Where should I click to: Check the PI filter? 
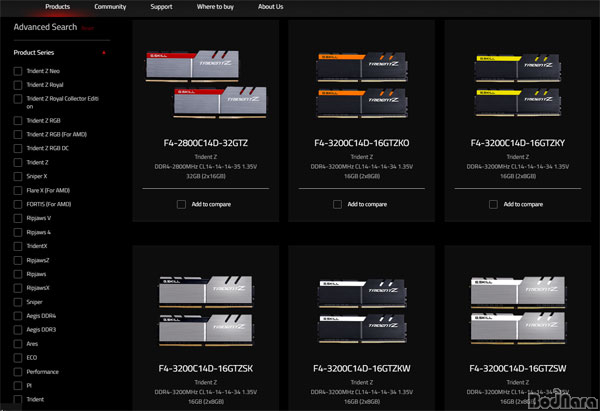(x=18, y=385)
